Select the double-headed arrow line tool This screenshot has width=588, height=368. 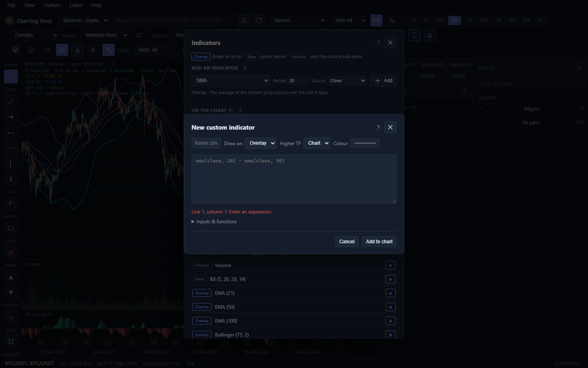click(x=11, y=132)
